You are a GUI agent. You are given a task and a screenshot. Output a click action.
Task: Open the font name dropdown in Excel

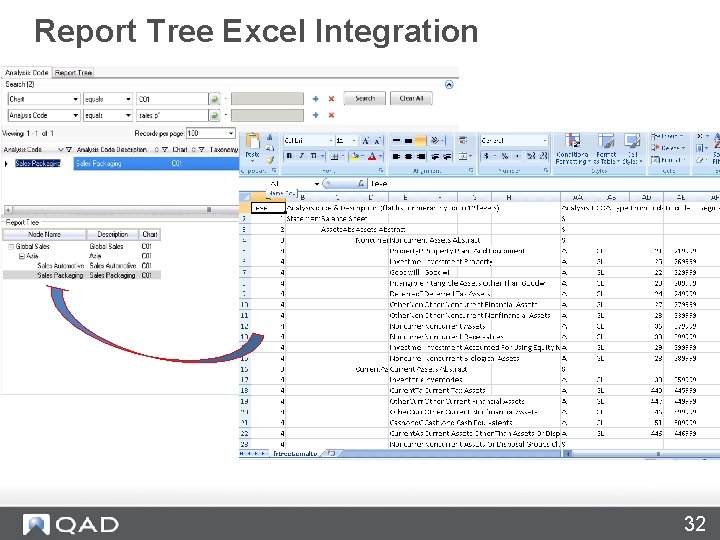tap(331, 141)
